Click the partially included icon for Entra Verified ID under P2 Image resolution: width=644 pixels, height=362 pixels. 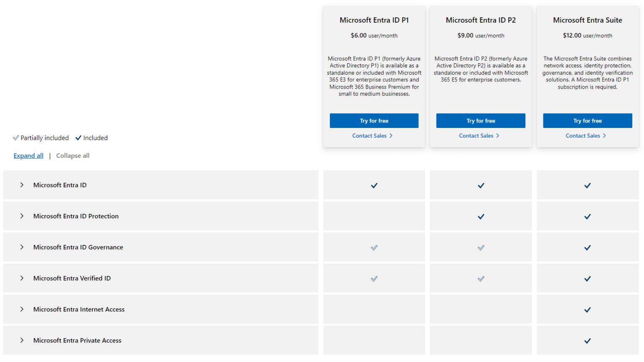coord(481,278)
